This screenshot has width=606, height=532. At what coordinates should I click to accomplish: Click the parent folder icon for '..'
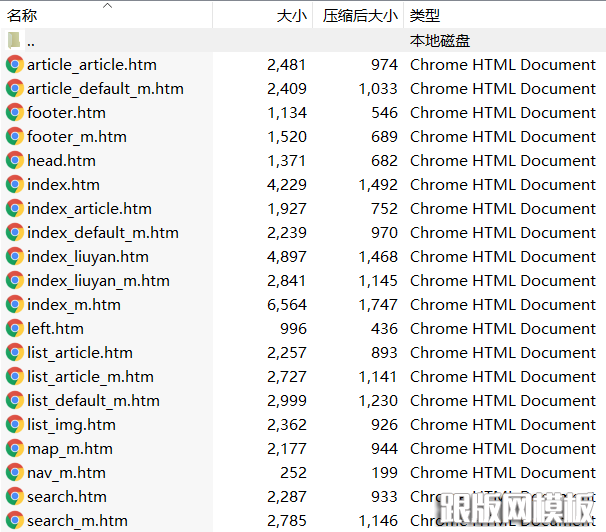pyautogui.click(x=14, y=40)
